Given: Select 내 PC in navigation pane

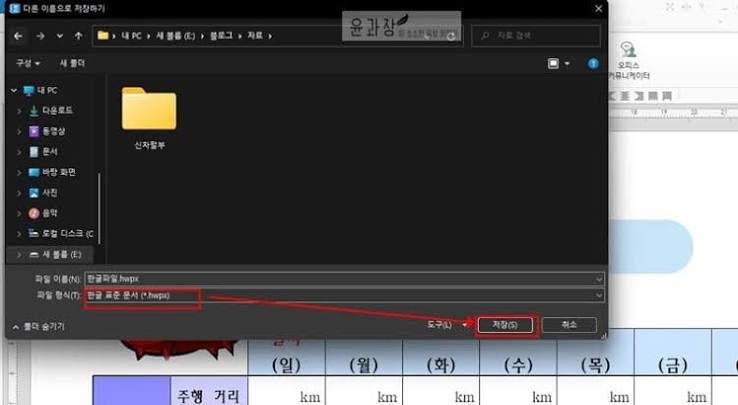Looking at the screenshot, I should click(47, 90).
